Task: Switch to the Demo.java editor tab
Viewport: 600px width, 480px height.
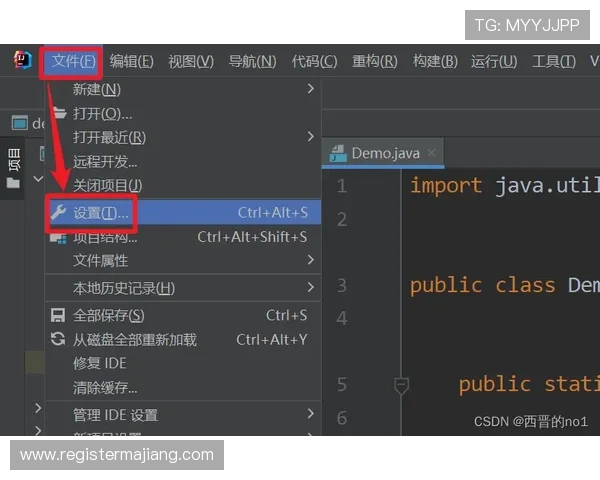Action: (x=383, y=153)
